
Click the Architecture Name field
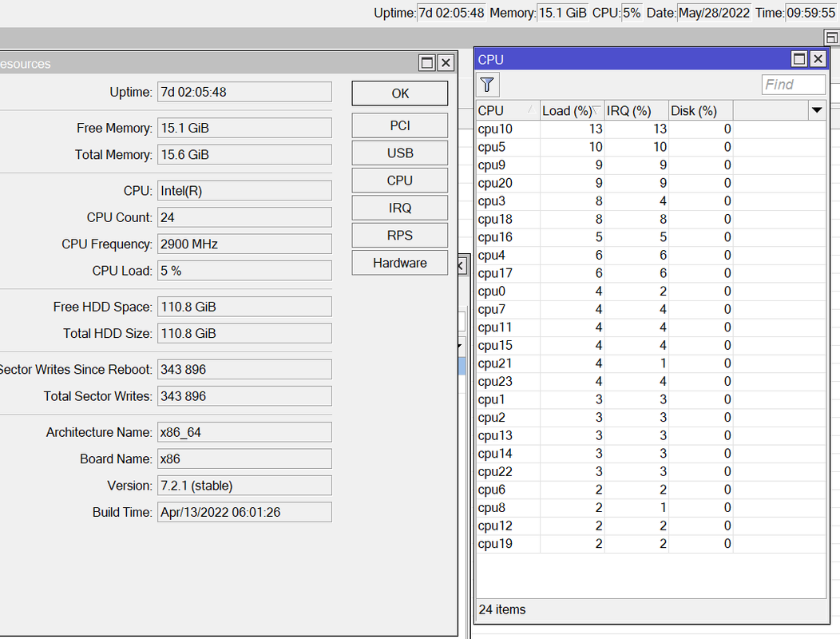coord(244,432)
